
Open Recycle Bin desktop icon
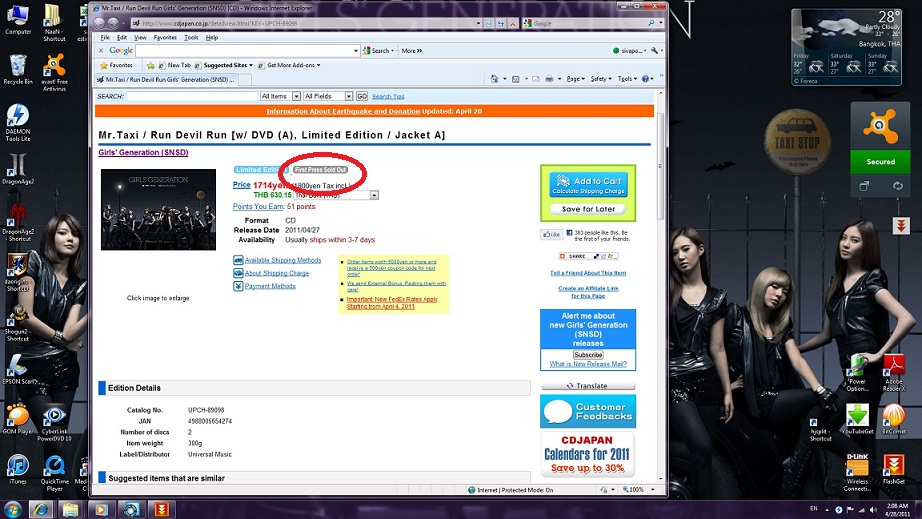pyautogui.click(x=18, y=69)
